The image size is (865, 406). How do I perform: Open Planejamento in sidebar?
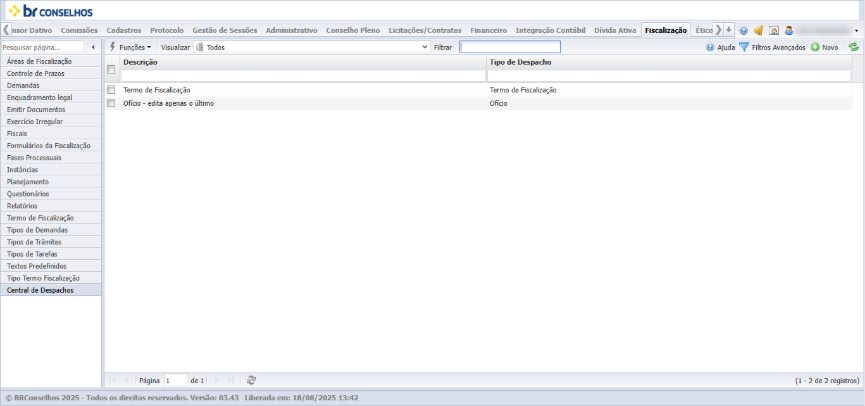point(51,181)
